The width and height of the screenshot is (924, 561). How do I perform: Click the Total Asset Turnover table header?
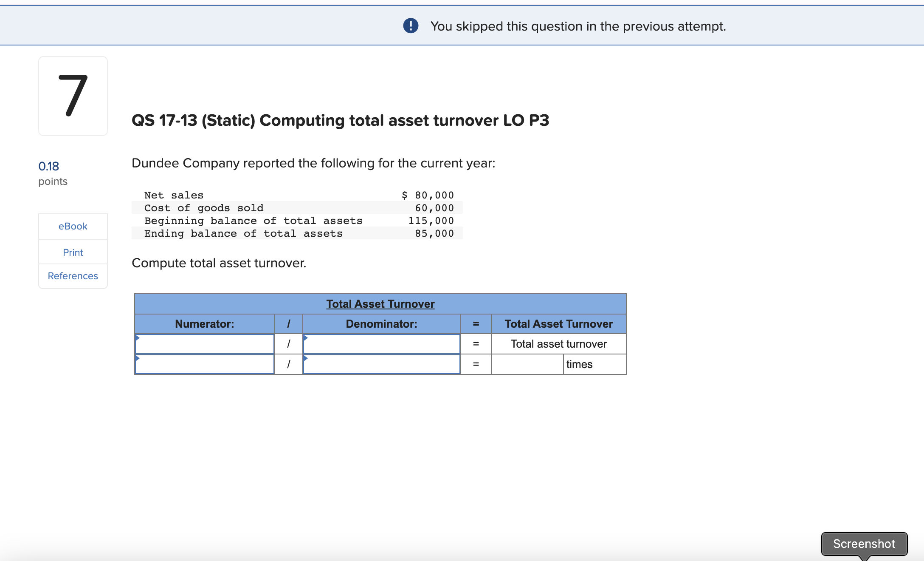click(380, 303)
